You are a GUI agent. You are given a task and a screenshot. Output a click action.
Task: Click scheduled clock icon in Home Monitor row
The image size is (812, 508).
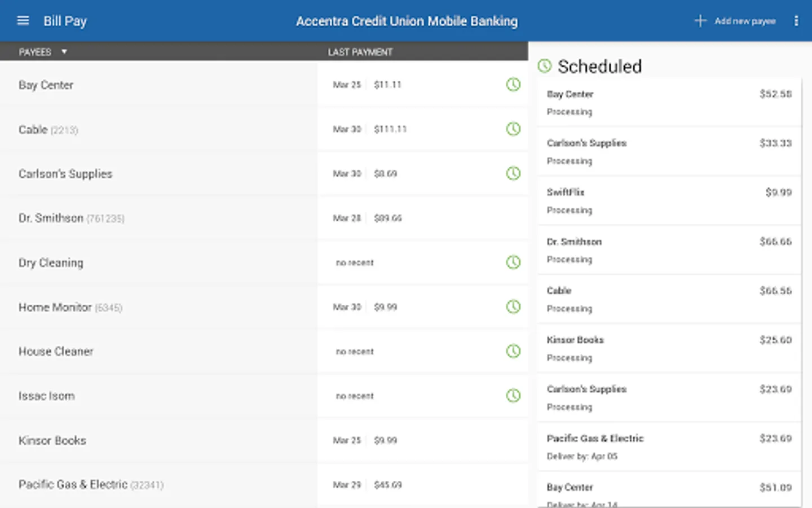coord(513,307)
